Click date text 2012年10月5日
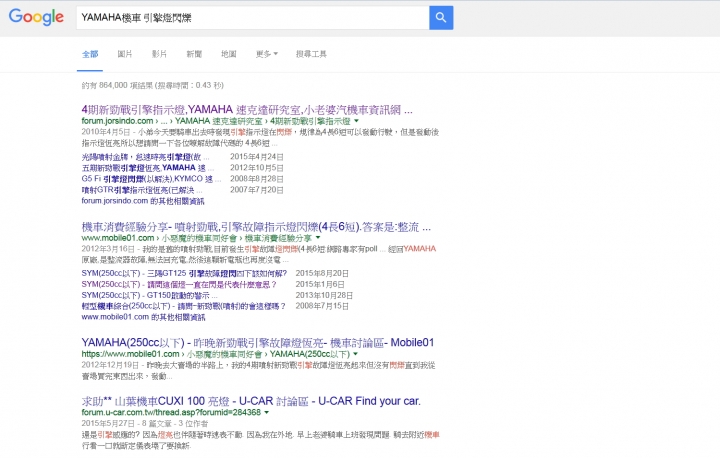Image resolution: width=720 pixels, height=458 pixels. point(257,168)
